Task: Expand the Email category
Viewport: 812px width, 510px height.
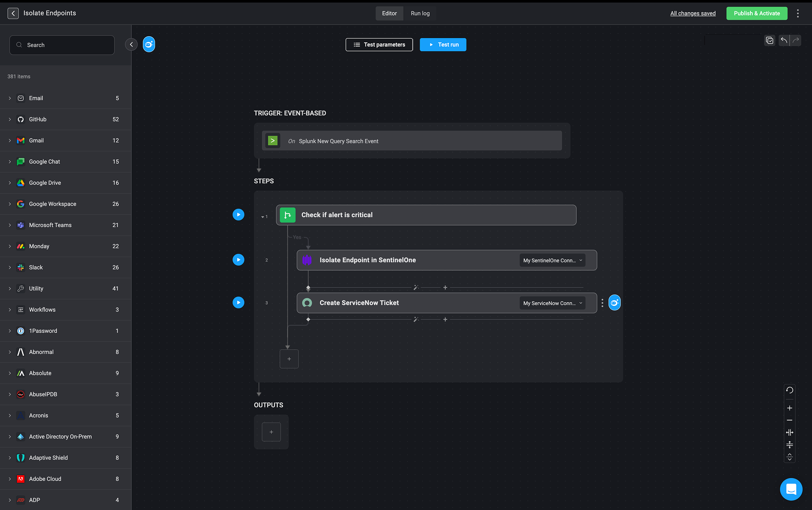Action: [x=10, y=98]
